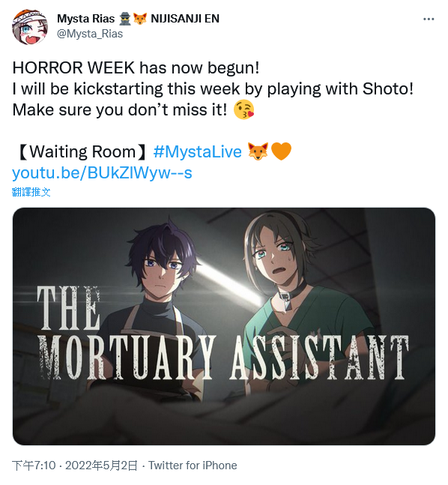Screen dimensions: 448x485
Task: Click the NIJISANJI EN text in name
Action: click(x=185, y=19)
